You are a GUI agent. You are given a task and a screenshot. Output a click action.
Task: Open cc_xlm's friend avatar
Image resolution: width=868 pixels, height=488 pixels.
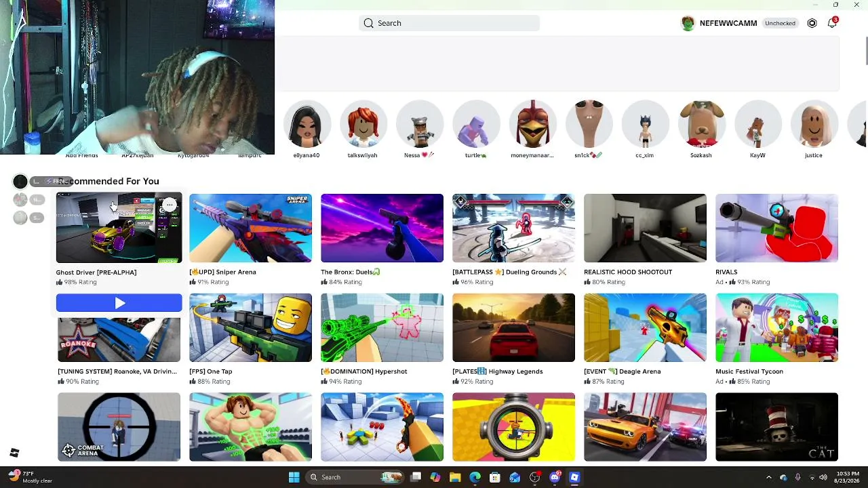644,124
